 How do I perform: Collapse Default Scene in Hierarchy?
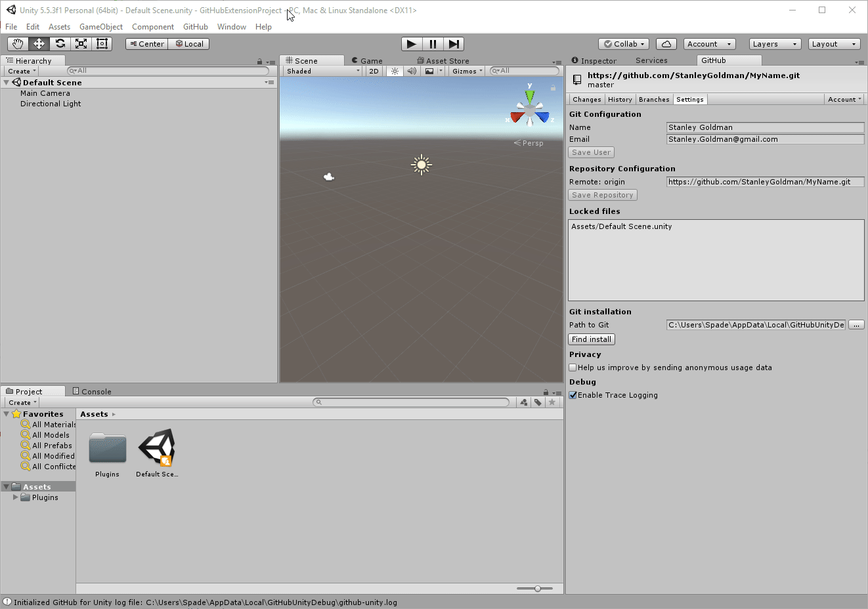(x=7, y=83)
